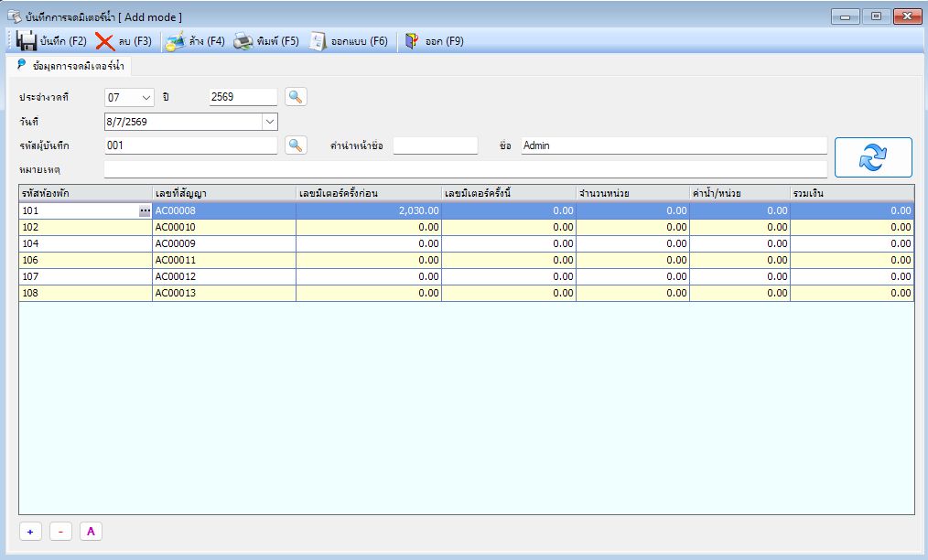Click the year field showing 2569
Viewport: 928px width, 560px height.
(x=243, y=97)
